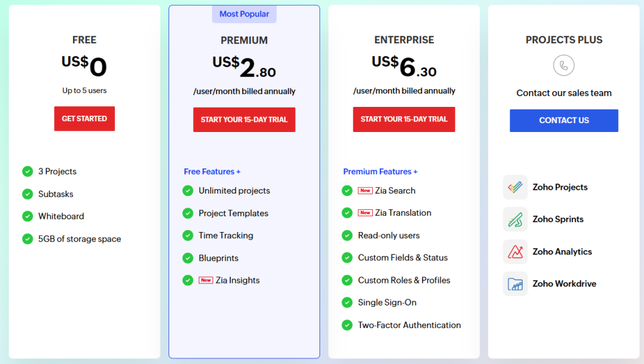Select the Zoho Sprints icon
Viewport: 644px width, 364px height.
(515, 219)
